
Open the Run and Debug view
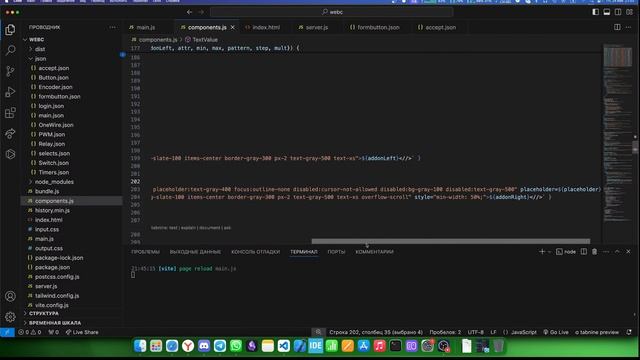[x=10, y=92]
